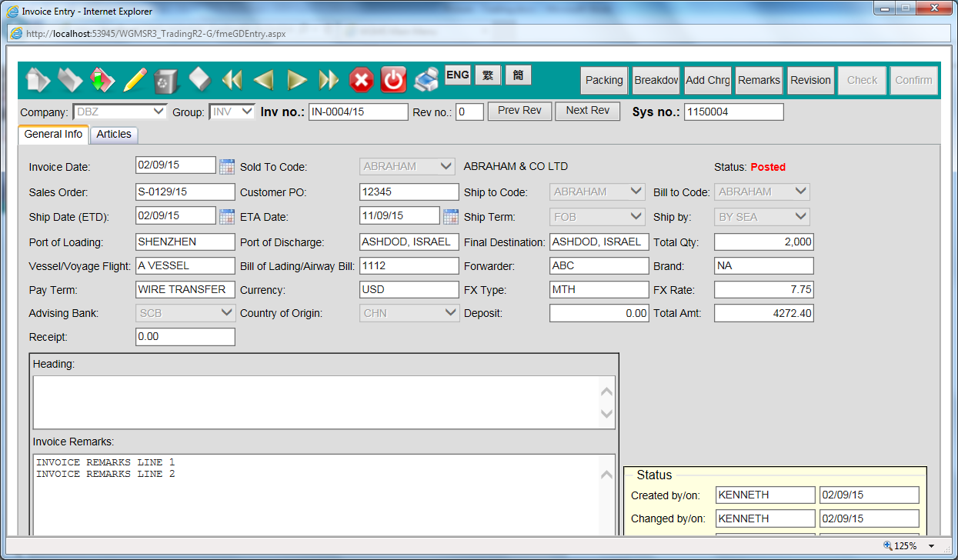Click the Sys no. input field

(x=734, y=112)
